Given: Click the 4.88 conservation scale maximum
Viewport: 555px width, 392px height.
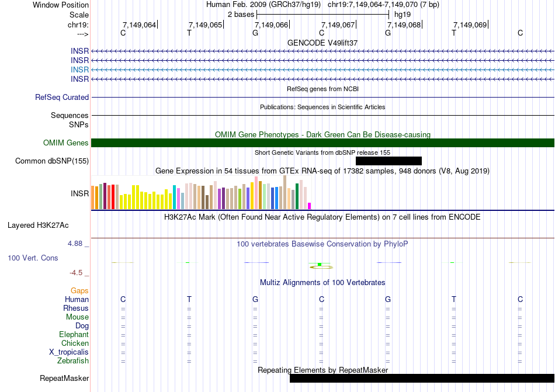Looking at the screenshot, I should click(75, 244).
